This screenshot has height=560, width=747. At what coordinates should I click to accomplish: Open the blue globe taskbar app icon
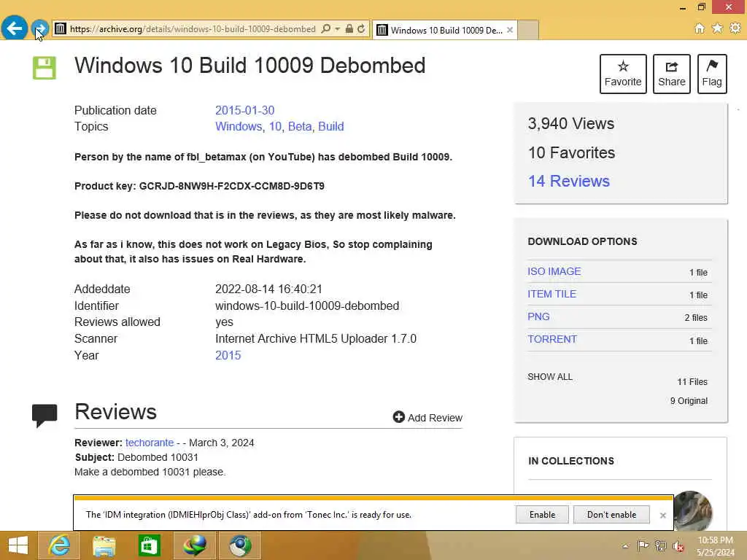coord(239,545)
